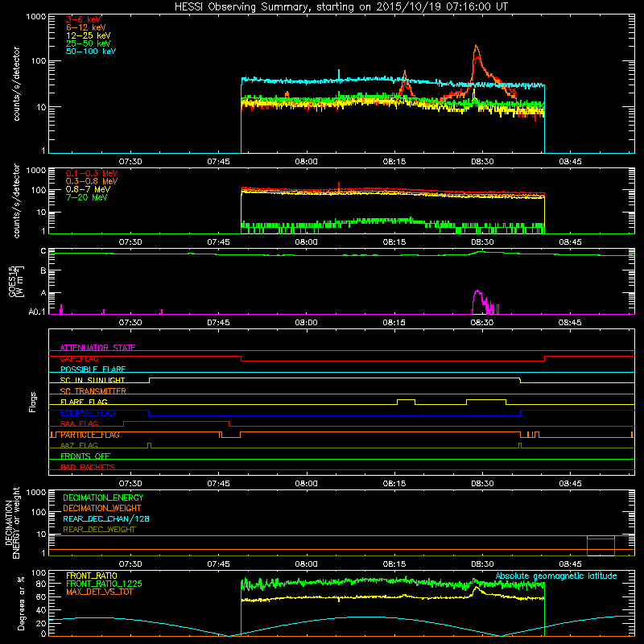Click the HESSI Observing Summary title
This screenshot has width=644, height=644.
coord(341,6)
